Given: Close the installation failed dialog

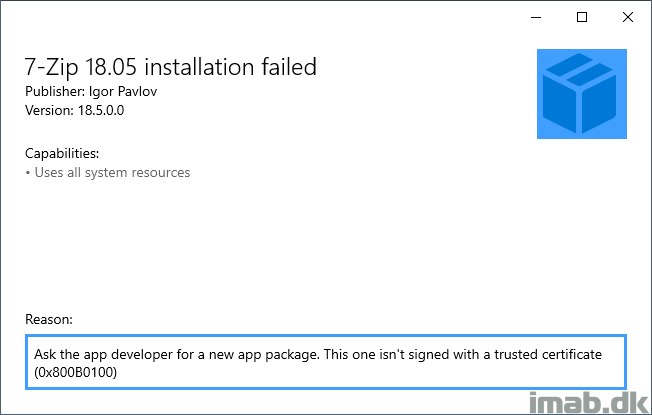Looking at the screenshot, I should [627, 17].
